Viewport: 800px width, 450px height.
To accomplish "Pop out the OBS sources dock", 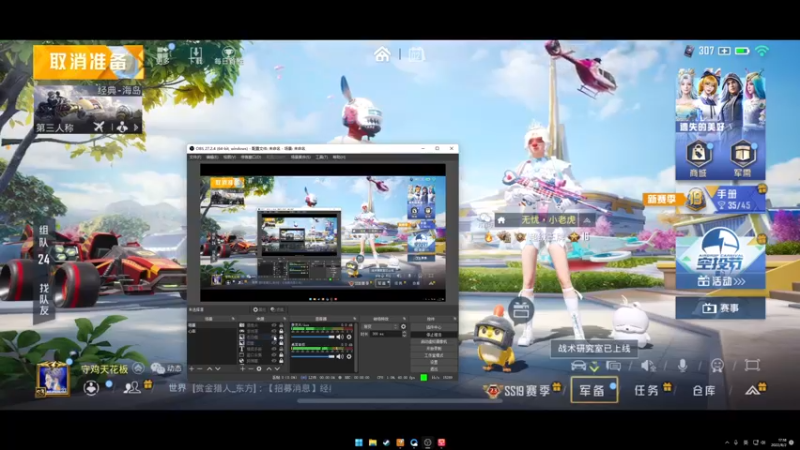I will [x=285, y=319].
